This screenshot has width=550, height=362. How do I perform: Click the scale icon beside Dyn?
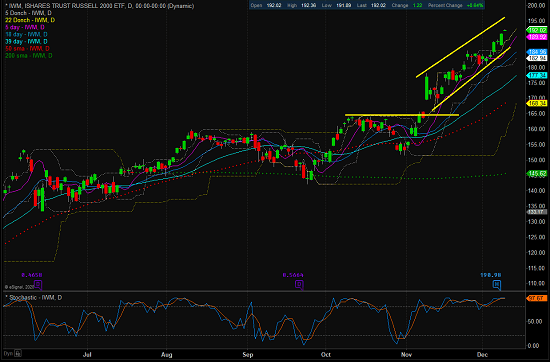tap(18, 354)
